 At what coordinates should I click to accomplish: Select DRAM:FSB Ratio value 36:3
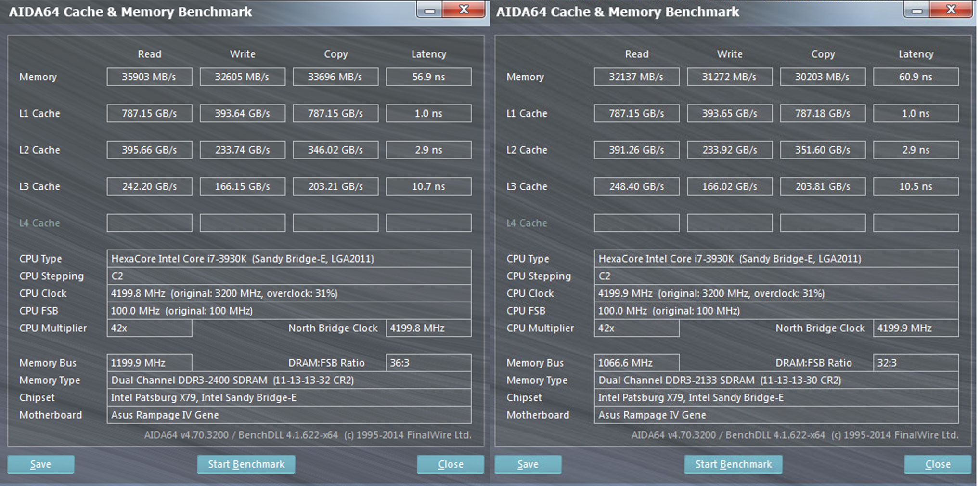(428, 363)
